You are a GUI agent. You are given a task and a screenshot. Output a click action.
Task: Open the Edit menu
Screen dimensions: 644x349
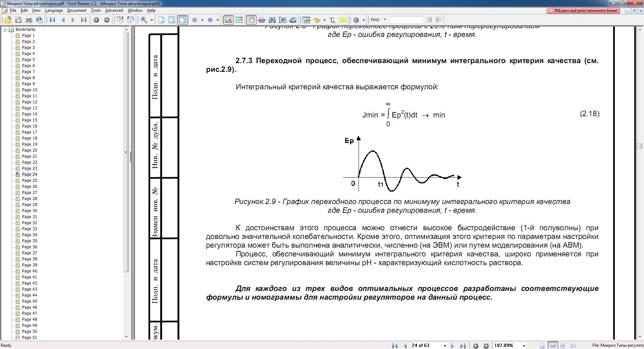(24, 10)
